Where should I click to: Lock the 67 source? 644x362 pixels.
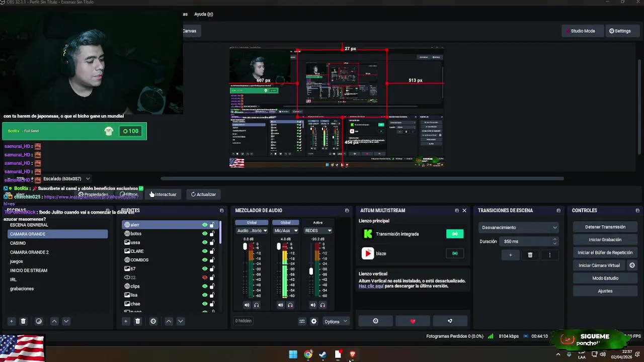212,268
